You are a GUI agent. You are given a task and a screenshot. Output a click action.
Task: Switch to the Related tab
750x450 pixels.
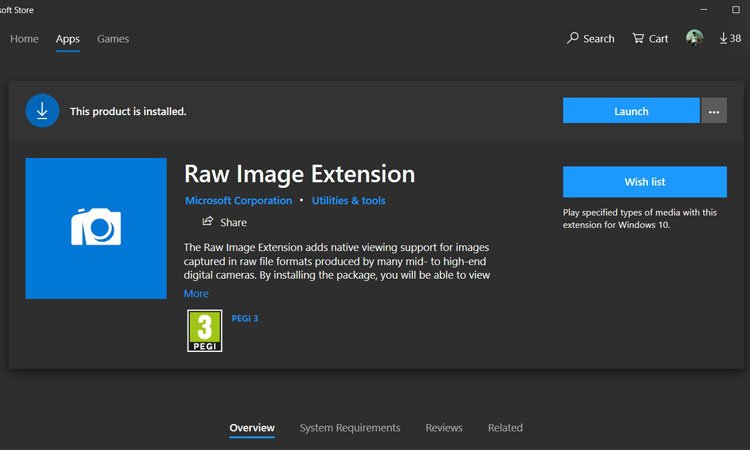(x=505, y=428)
